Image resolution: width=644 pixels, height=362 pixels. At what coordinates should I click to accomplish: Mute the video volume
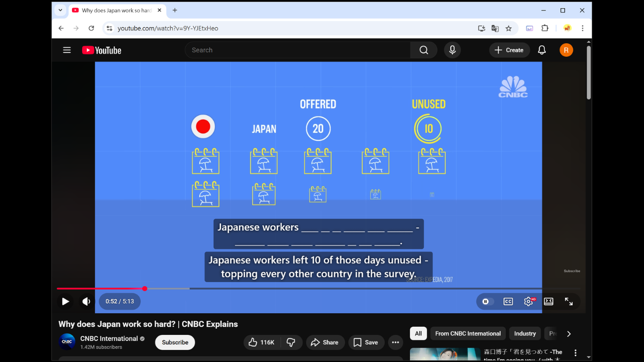(86, 302)
